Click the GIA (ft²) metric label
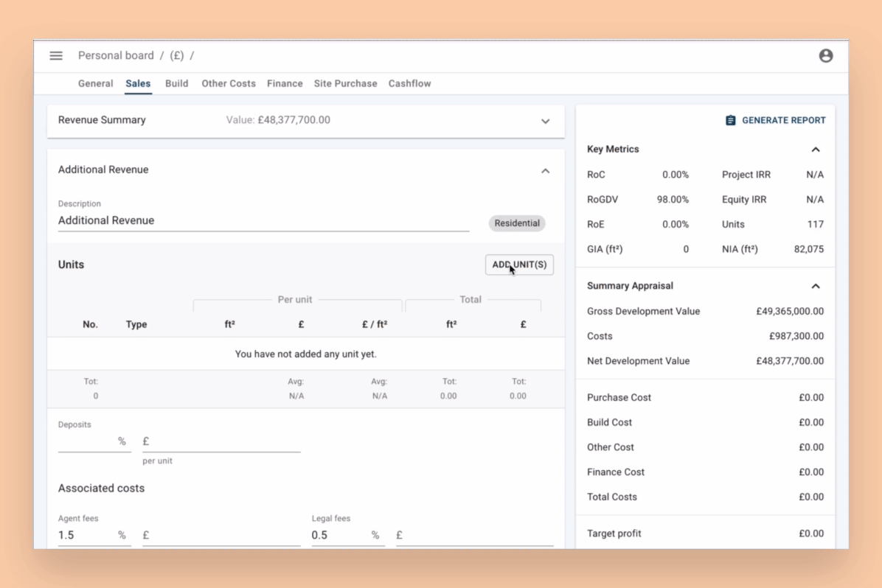882x588 pixels. pyautogui.click(x=605, y=249)
